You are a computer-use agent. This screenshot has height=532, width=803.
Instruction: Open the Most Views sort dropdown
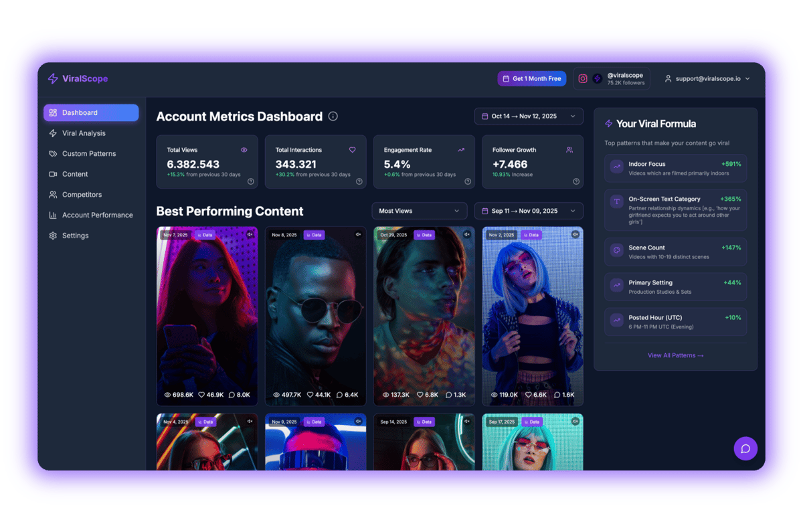(x=419, y=210)
